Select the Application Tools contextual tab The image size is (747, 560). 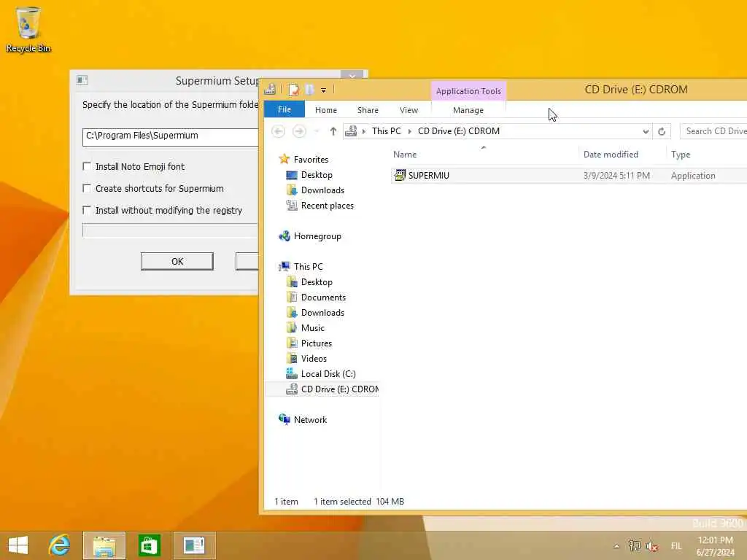tap(469, 91)
